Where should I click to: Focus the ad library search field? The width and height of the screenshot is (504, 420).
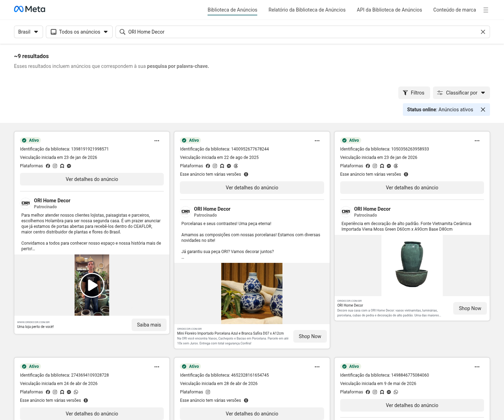pyautogui.click(x=302, y=32)
